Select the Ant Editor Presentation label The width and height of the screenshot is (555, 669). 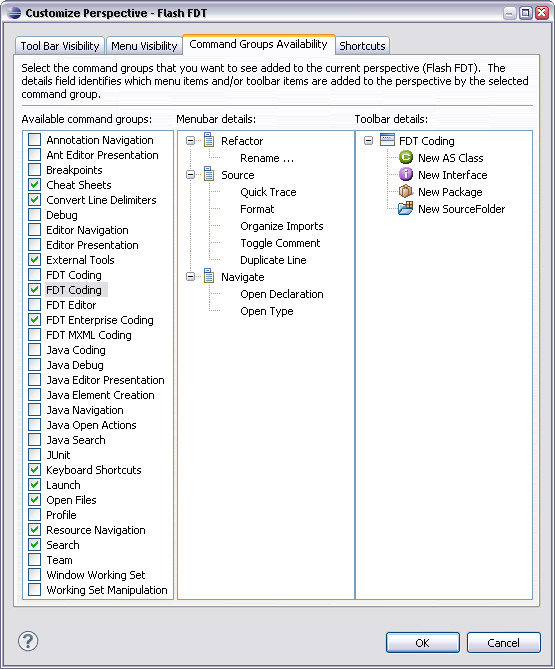pos(102,154)
